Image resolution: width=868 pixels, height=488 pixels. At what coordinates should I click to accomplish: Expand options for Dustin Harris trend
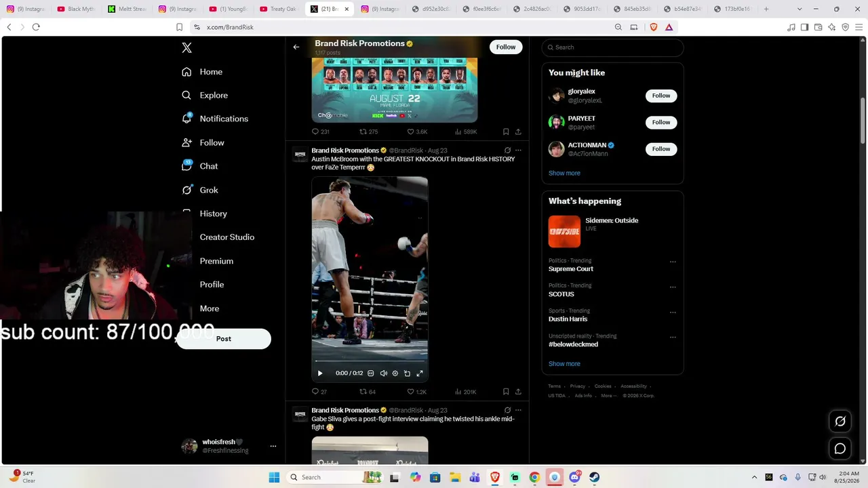(673, 312)
